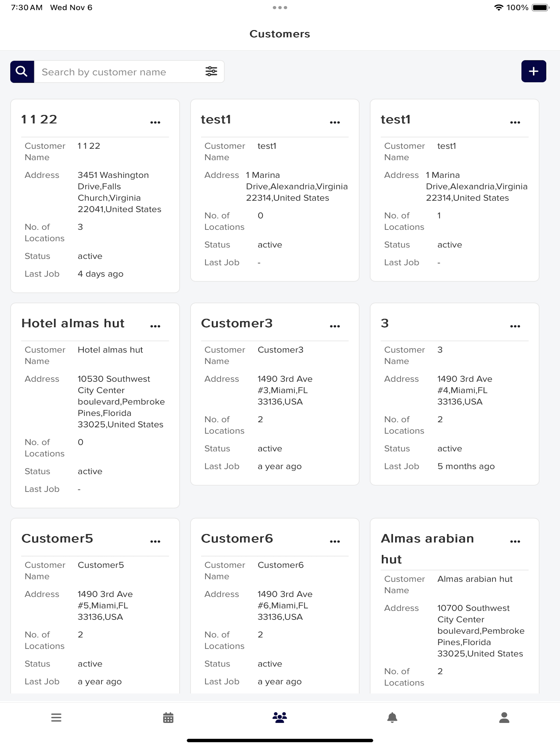Click the Customers page heading
The width and height of the screenshot is (560, 747).
click(280, 34)
